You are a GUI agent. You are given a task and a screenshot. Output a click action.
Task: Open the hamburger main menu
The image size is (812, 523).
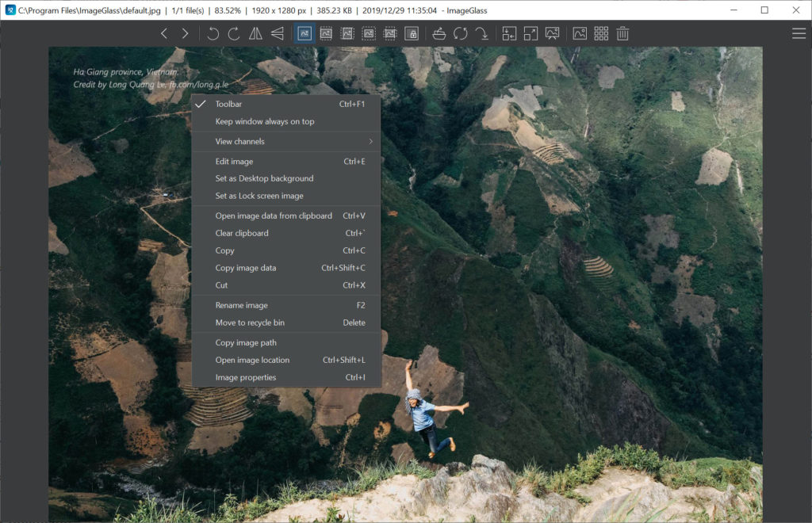coord(799,33)
